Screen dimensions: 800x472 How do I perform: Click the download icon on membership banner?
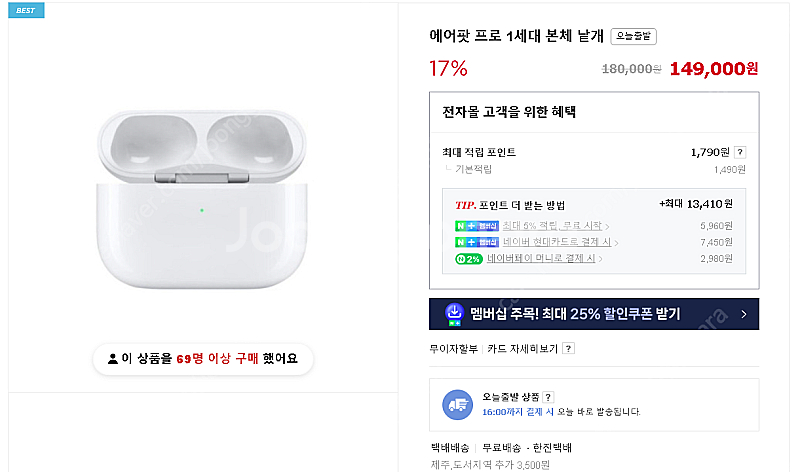click(x=454, y=314)
